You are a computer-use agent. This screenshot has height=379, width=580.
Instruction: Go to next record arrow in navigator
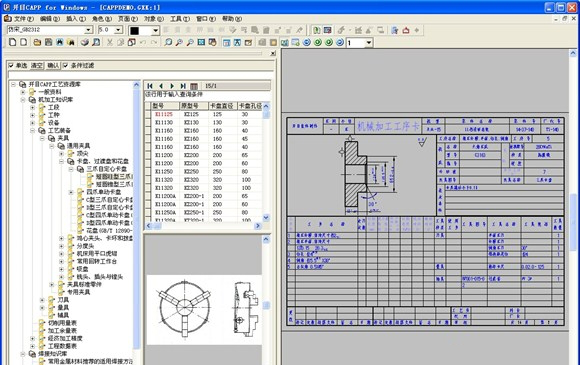[x=172, y=86]
